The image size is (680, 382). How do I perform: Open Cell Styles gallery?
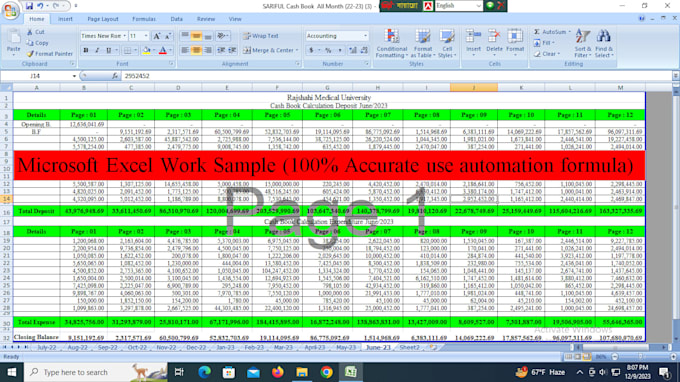447,43
